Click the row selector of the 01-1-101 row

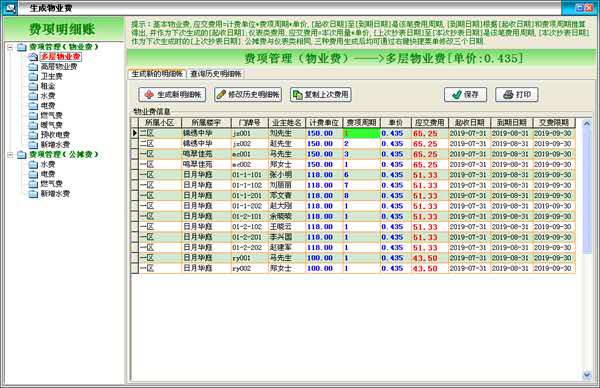[134, 175]
